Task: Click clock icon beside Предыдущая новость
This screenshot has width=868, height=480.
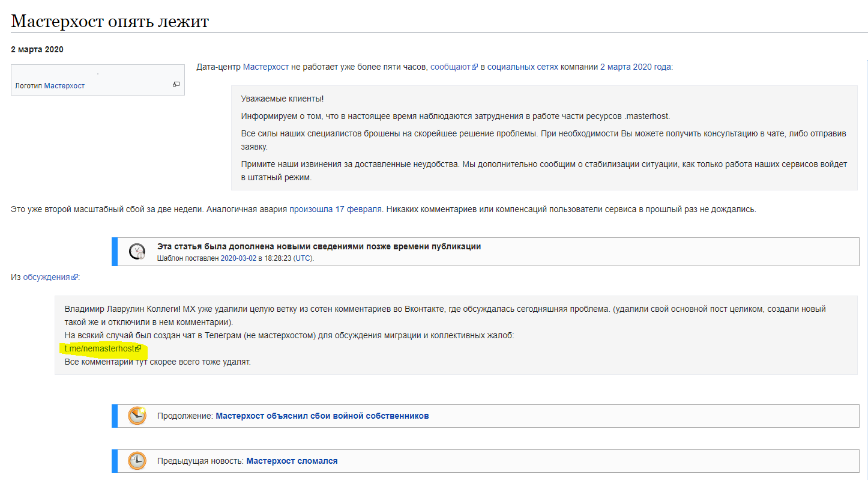Action: 137,461
